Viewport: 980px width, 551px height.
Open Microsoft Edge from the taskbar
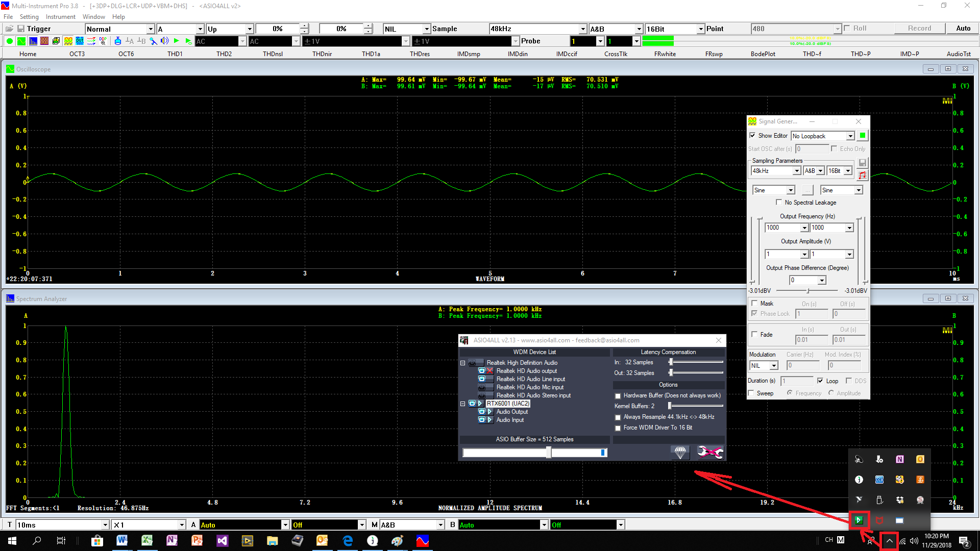[x=348, y=541]
